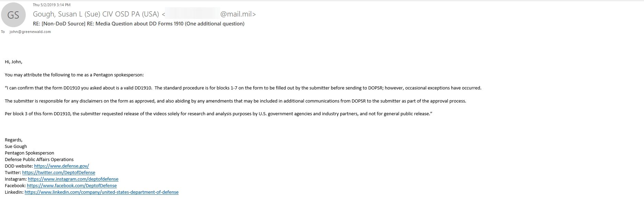
Task: Click the GS sender avatar circle
Action: (x=13, y=15)
